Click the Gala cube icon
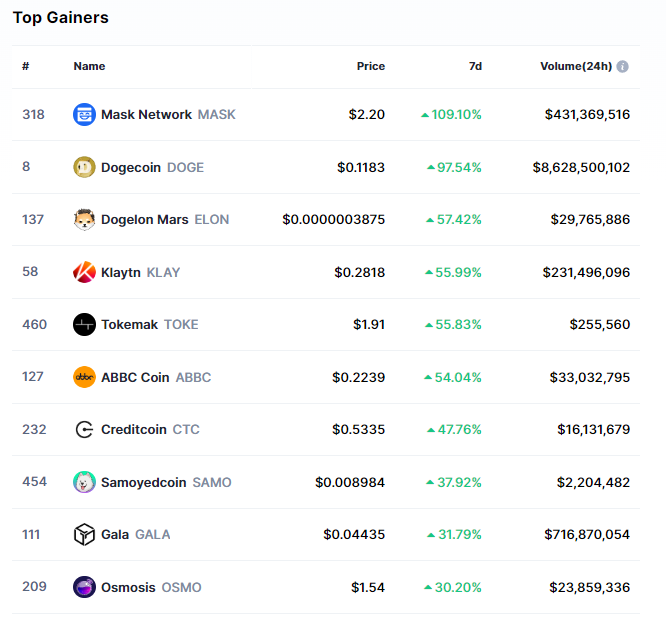This screenshot has width=666, height=617. pos(85,535)
